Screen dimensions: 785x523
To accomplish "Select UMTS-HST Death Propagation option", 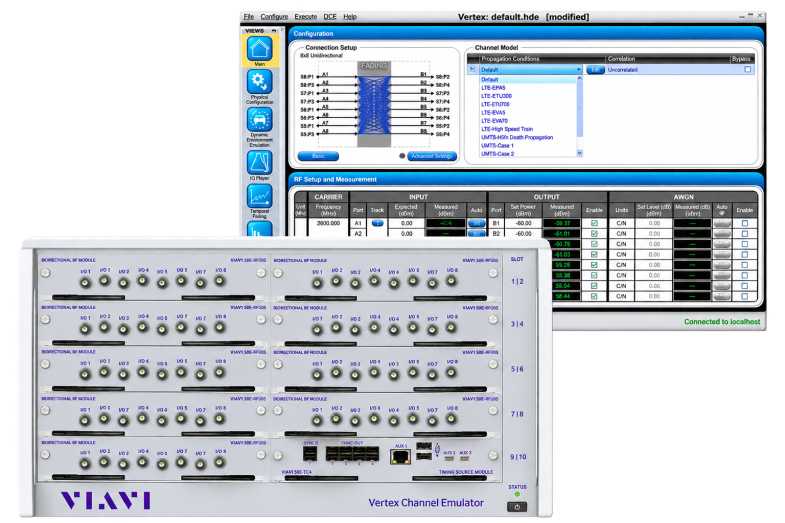I will 517,137.
